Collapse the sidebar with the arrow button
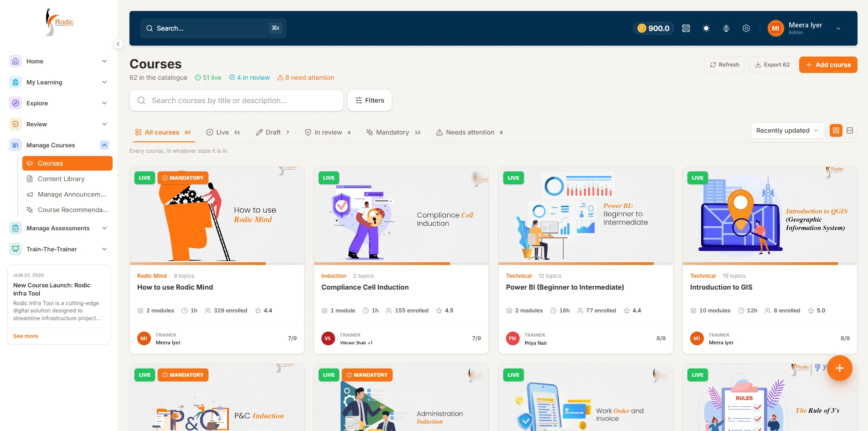Viewport: 868px width, 431px height. 118,44
